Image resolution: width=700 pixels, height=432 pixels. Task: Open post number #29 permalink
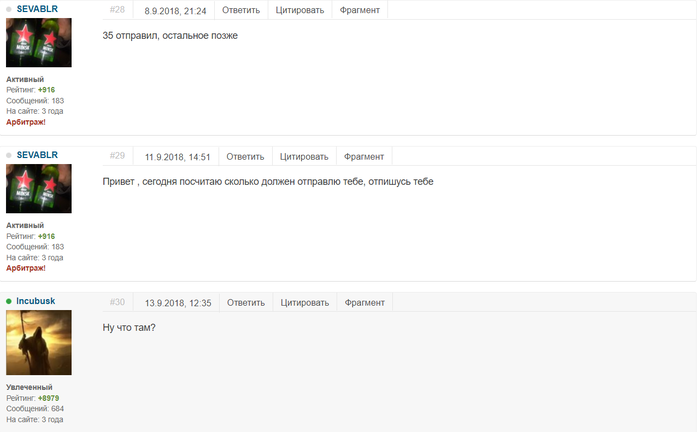pyautogui.click(x=117, y=156)
